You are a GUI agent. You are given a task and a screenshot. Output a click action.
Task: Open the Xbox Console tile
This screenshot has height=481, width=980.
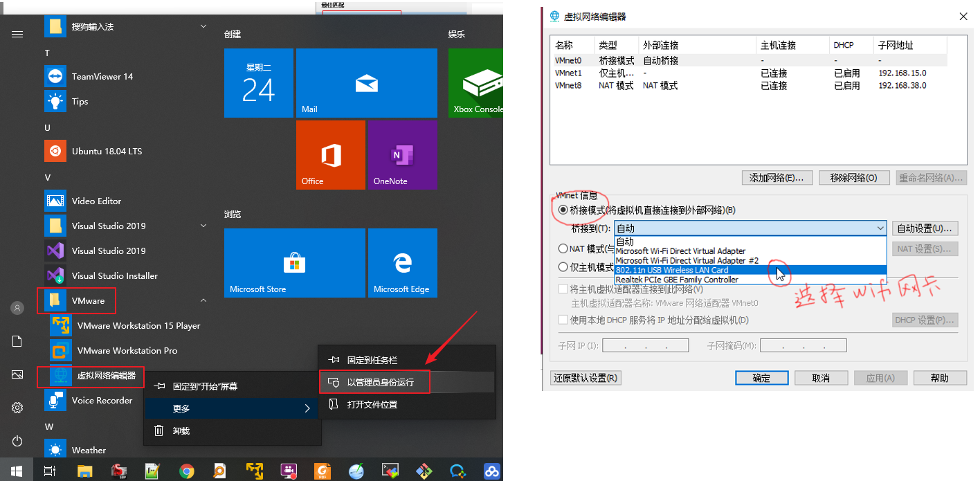476,83
